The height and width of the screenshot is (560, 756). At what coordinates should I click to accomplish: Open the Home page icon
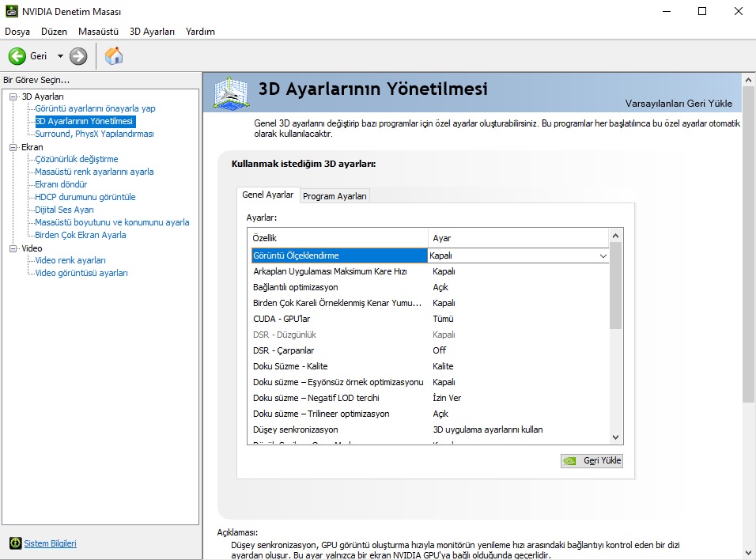coord(114,56)
